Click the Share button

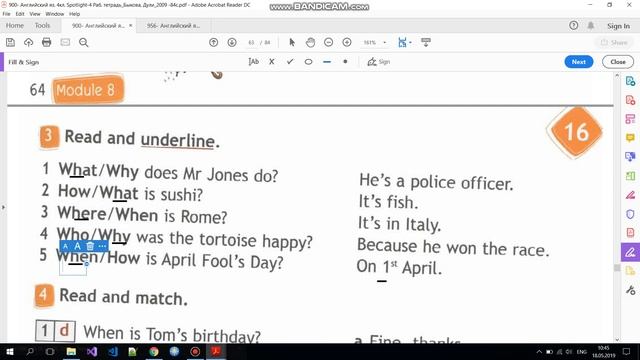(x=614, y=42)
